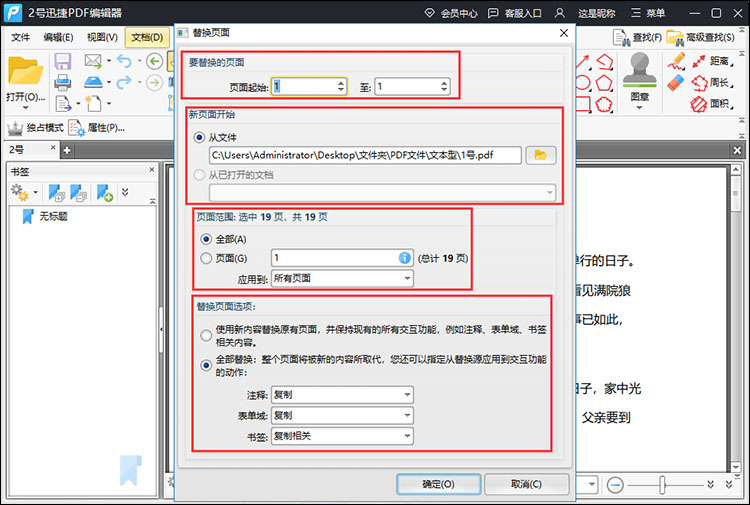The image size is (750, 505).
Task: Open Member Center (会员中心)
Action: 451,13
